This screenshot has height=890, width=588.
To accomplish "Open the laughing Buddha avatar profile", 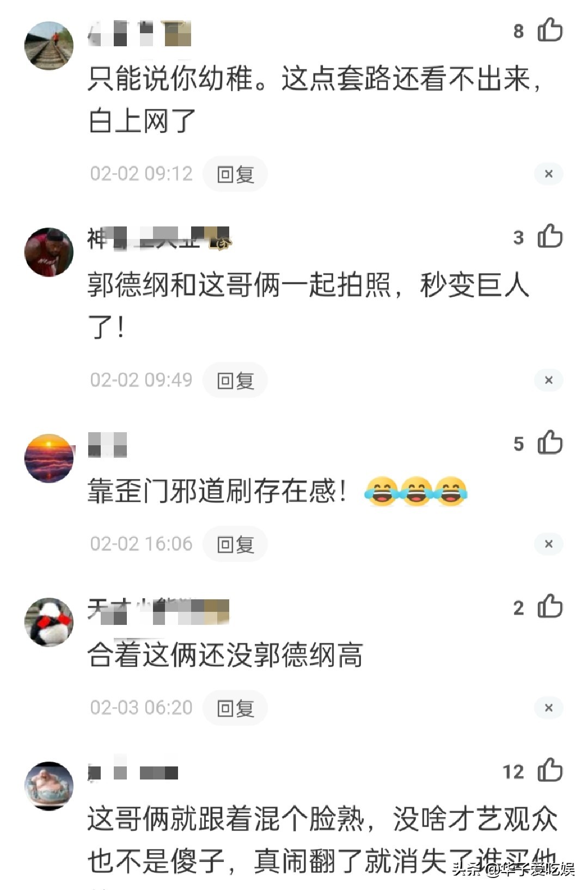I will (49, 785).
